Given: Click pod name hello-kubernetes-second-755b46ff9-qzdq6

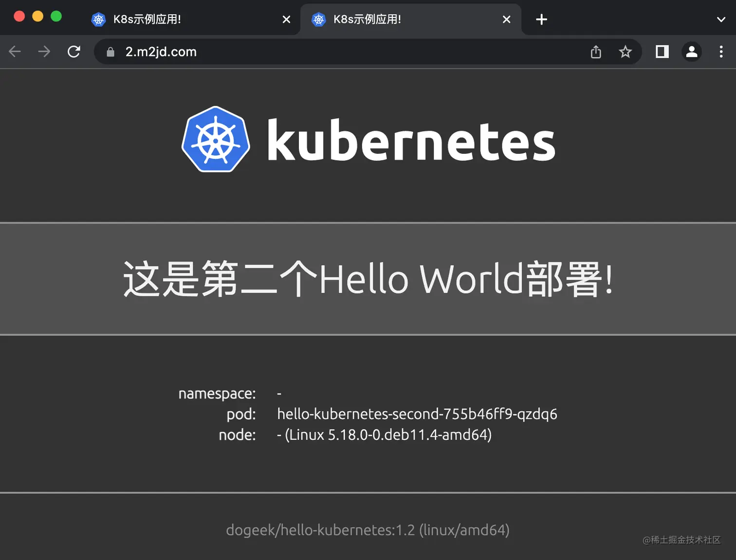Looking at the screenshot, I should (x=417, y=414).
